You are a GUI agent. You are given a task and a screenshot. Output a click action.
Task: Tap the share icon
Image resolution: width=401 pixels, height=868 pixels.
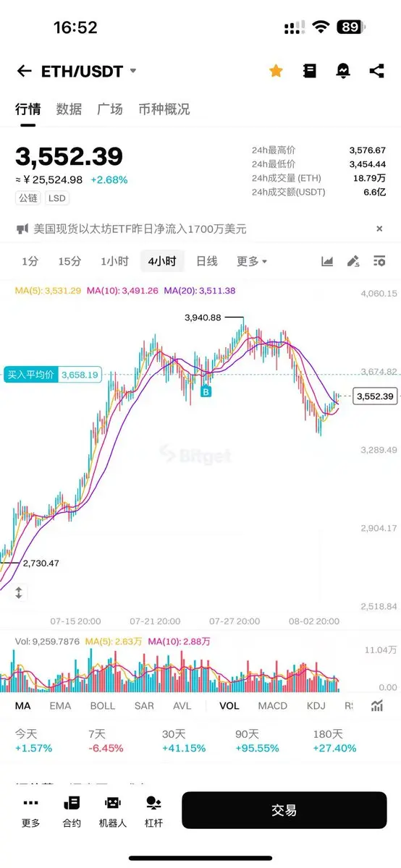(376, 71)
